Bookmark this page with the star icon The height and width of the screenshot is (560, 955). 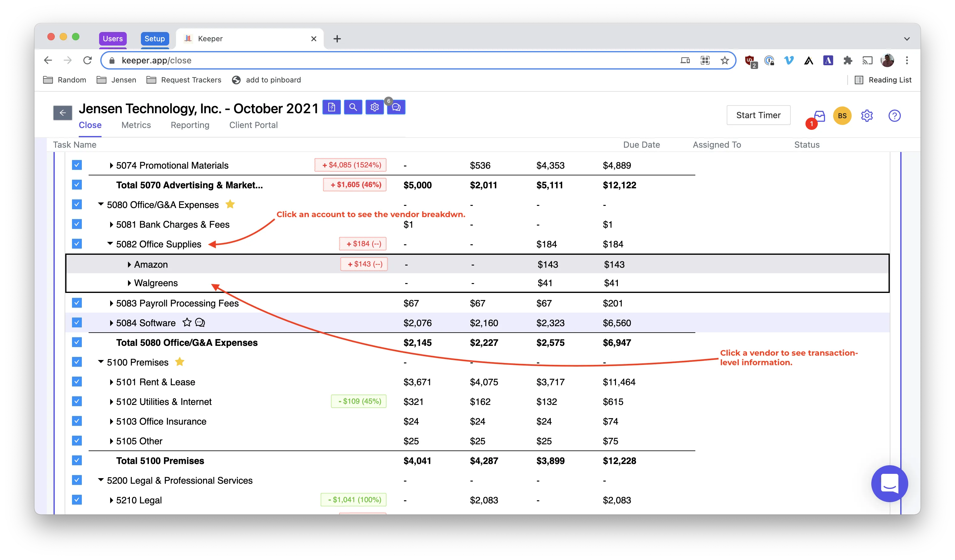[x=725, y=60]
